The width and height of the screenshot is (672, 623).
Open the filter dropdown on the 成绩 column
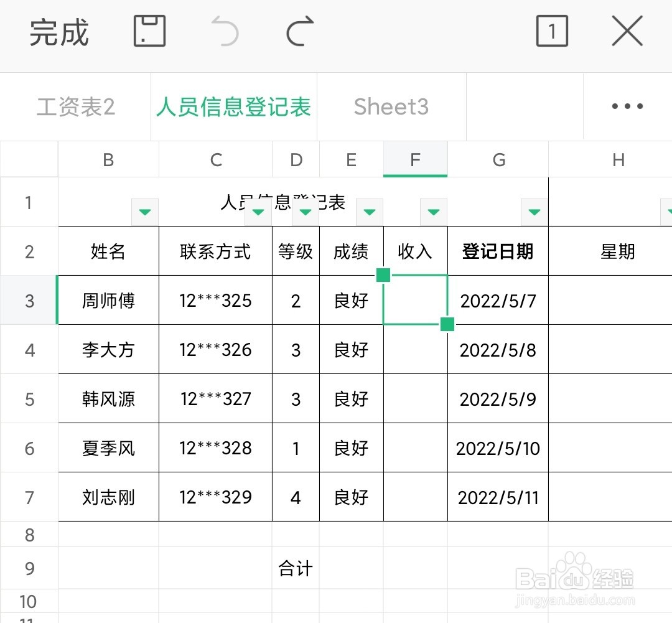[369, 212]
